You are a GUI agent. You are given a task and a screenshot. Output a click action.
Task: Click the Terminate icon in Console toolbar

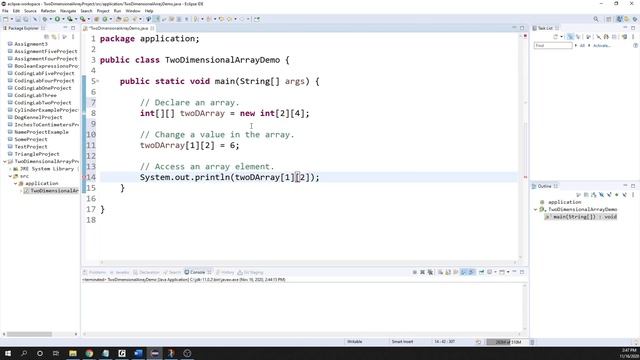point(415,272)
